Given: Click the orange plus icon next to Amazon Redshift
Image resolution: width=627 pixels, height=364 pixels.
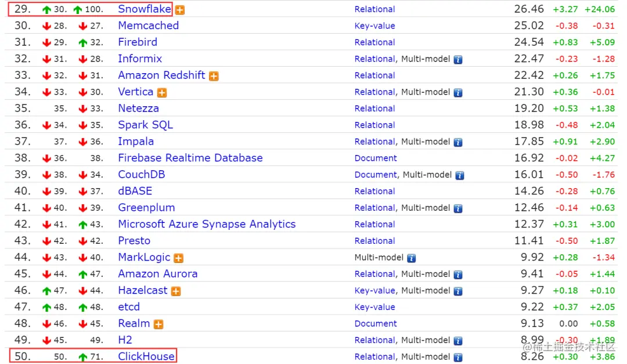Looking at the screenshot, I should (x=214, y=76).
